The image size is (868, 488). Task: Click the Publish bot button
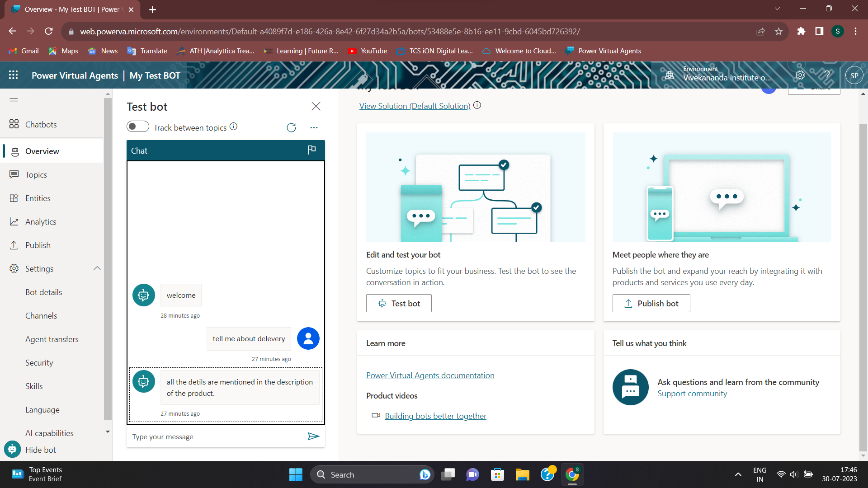pos(651,303)
